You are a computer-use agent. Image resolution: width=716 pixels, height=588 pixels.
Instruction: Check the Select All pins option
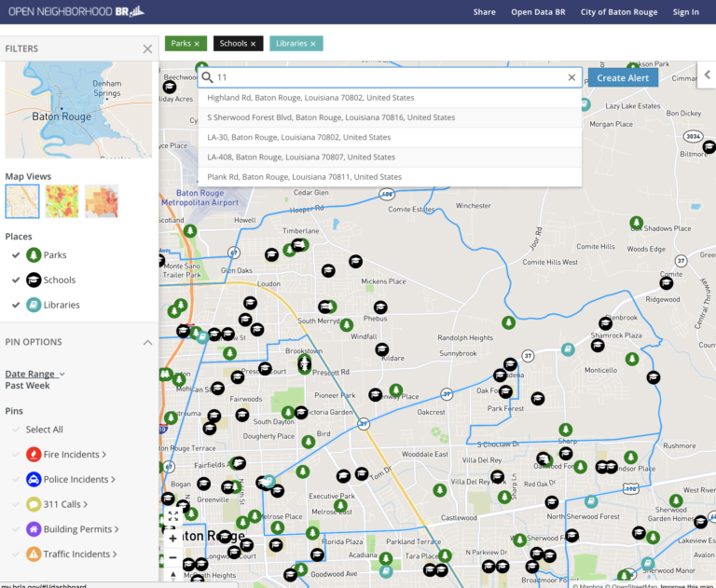pos(16,430)
